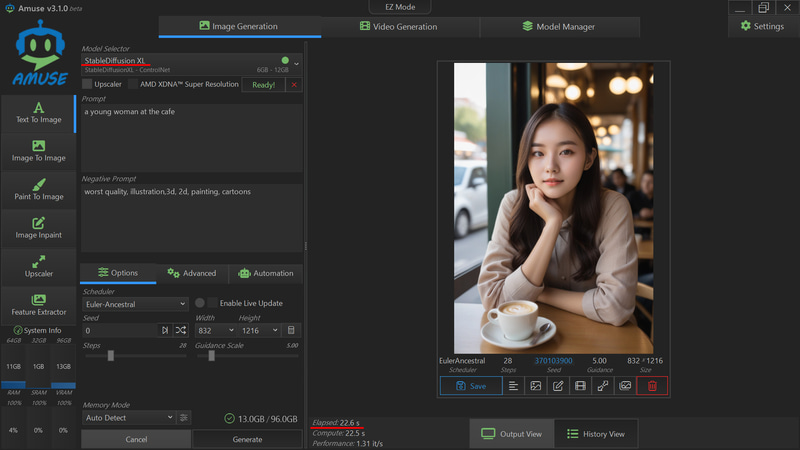800x450 pixels.
Task: Open the Image To Image mode
Action: pos(39,152)
